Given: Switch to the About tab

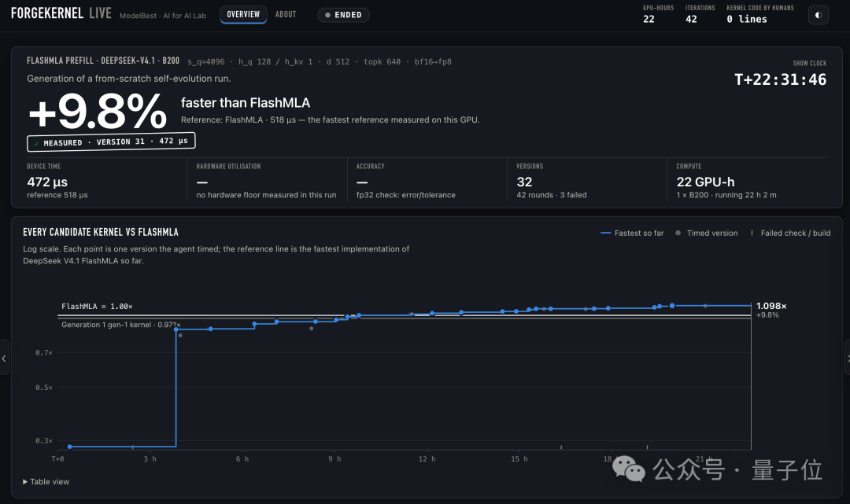Looking at the screenshot, I should 286,15.
